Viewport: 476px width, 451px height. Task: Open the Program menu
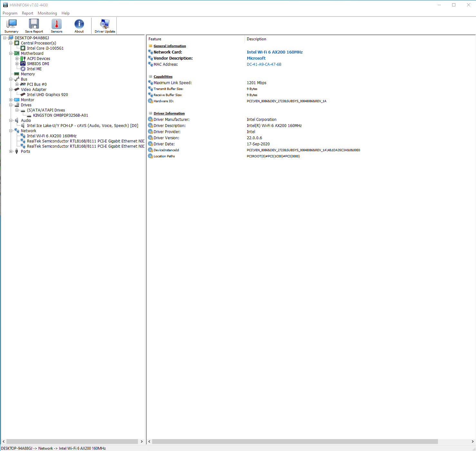[x=10, y=13]
